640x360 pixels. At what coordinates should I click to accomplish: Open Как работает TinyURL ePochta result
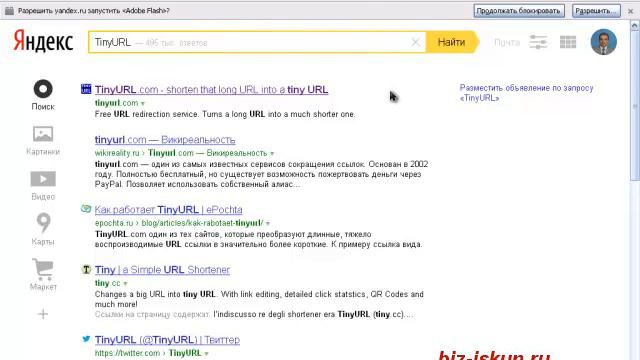click(169, 209)
